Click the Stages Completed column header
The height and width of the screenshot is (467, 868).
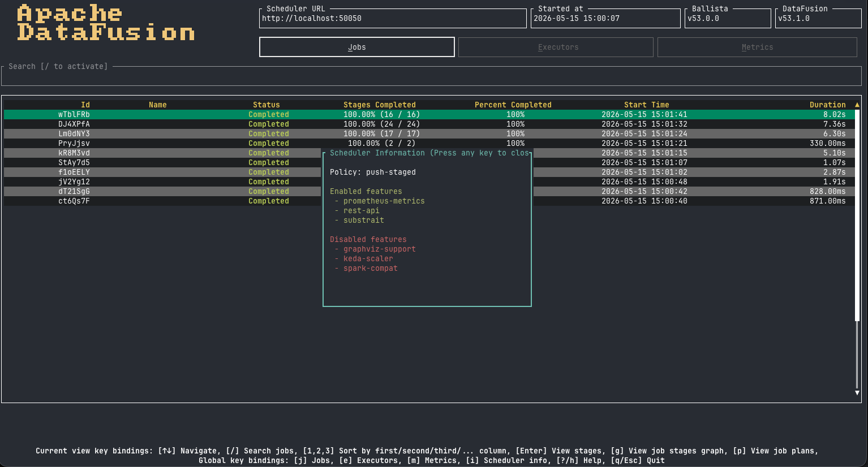click(x=380, y=105)
